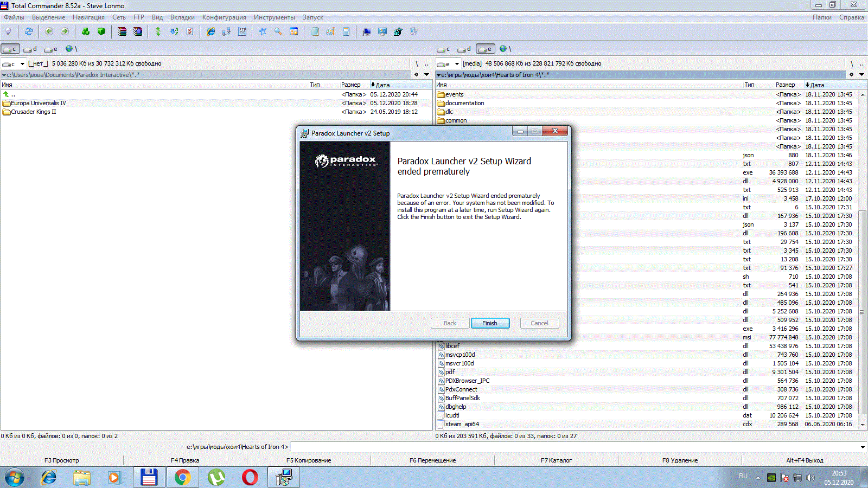Go to root with left panel backslash button

point(417,63)
